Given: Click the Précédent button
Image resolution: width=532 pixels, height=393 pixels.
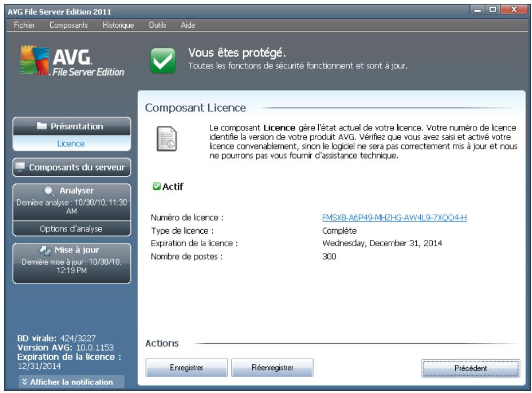Looking at the screenshot, I should pyautogui.click(x=471, y=368).
